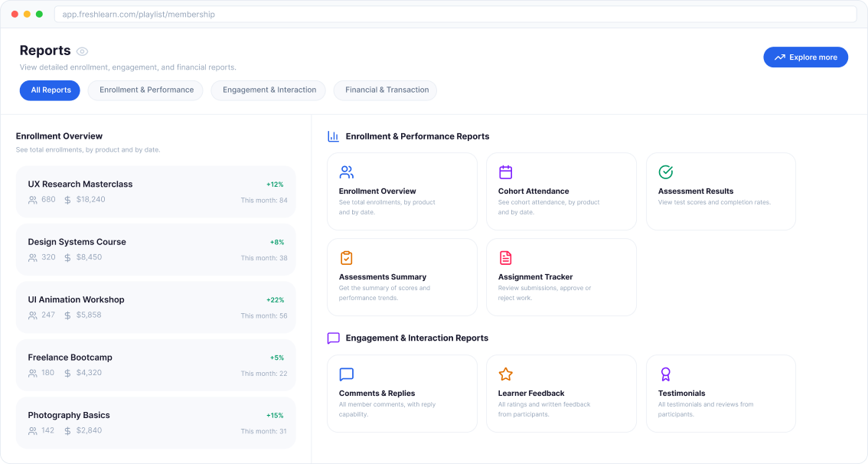Click the Cohort Attendance calendar icon
This screenshot has width=868, height=464.
505,172
